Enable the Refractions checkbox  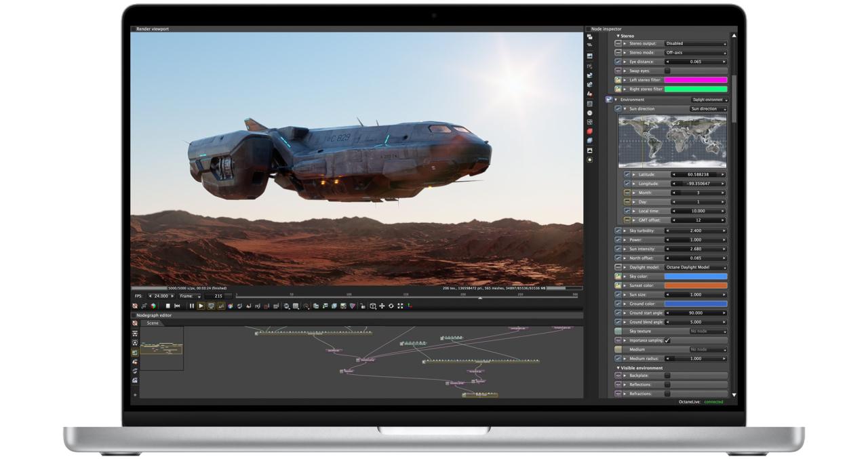[667, 394]
